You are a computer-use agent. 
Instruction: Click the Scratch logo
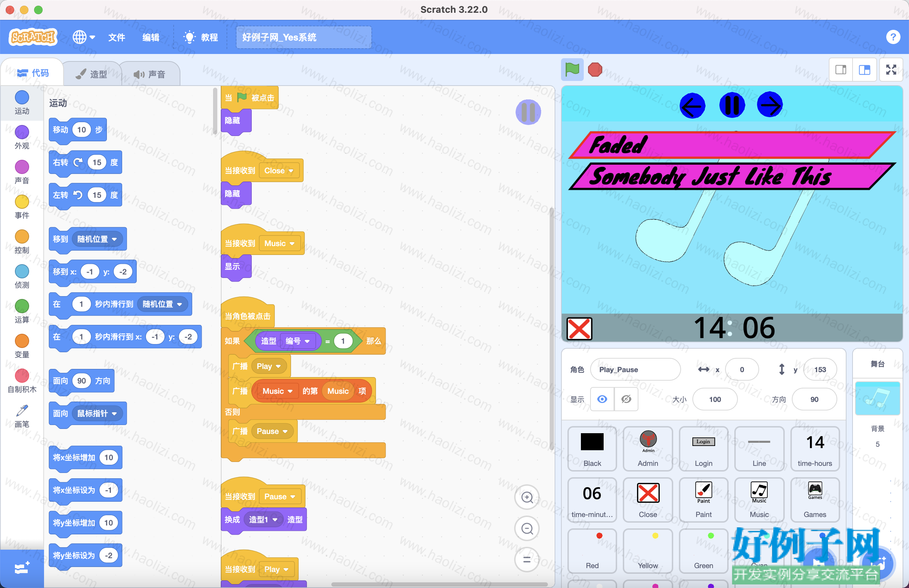[x=33, y=37]
